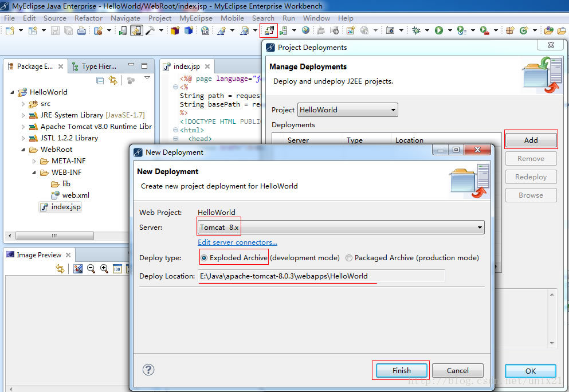The image size is (569, 392).
Task: Maximize the Package Explorer view
Action: pyautogui.click(x=144, y=66)
